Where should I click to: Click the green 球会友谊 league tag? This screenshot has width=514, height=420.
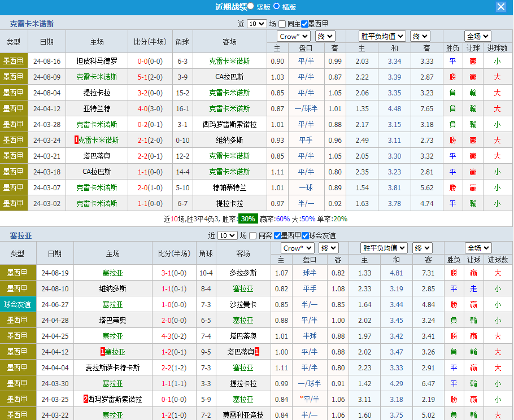click(17, 304)
